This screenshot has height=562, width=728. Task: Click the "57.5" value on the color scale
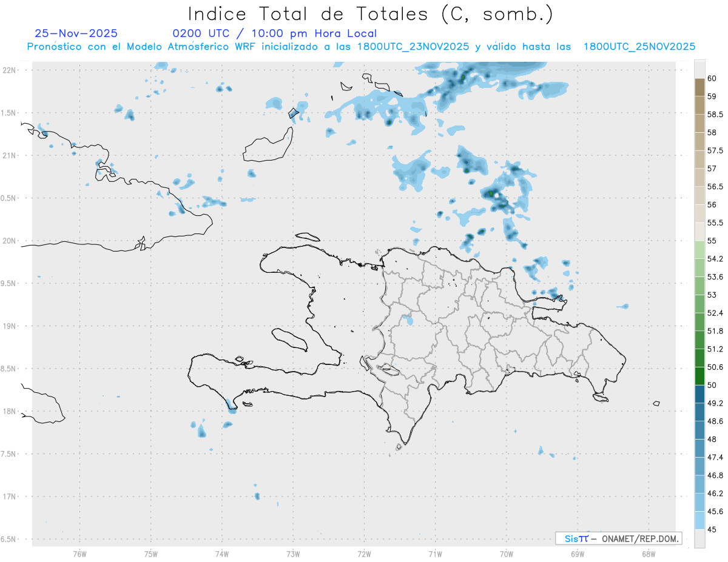point(715,150)
